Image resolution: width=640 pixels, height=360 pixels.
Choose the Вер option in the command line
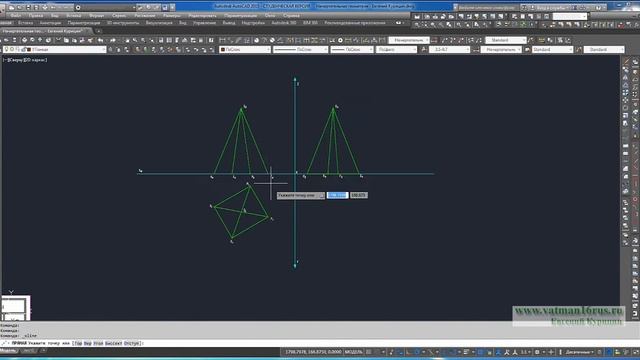click(x=87, y=343)
